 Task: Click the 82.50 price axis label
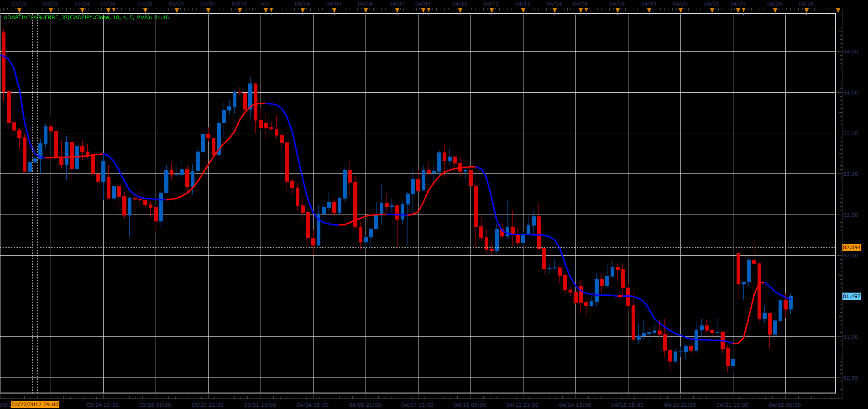click(x=851, y=215)
